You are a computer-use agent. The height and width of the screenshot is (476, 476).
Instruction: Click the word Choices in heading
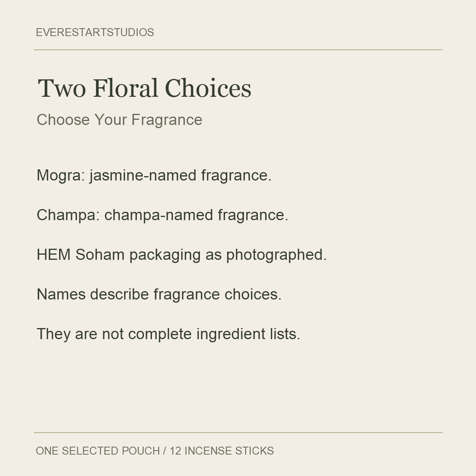coord(208,88)
